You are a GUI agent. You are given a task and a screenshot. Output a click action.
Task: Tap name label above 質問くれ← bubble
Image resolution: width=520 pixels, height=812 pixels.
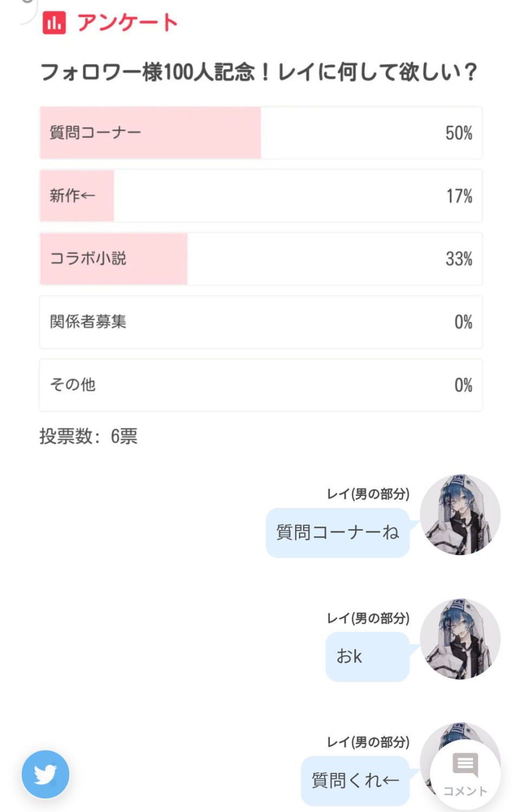point(368,742)
